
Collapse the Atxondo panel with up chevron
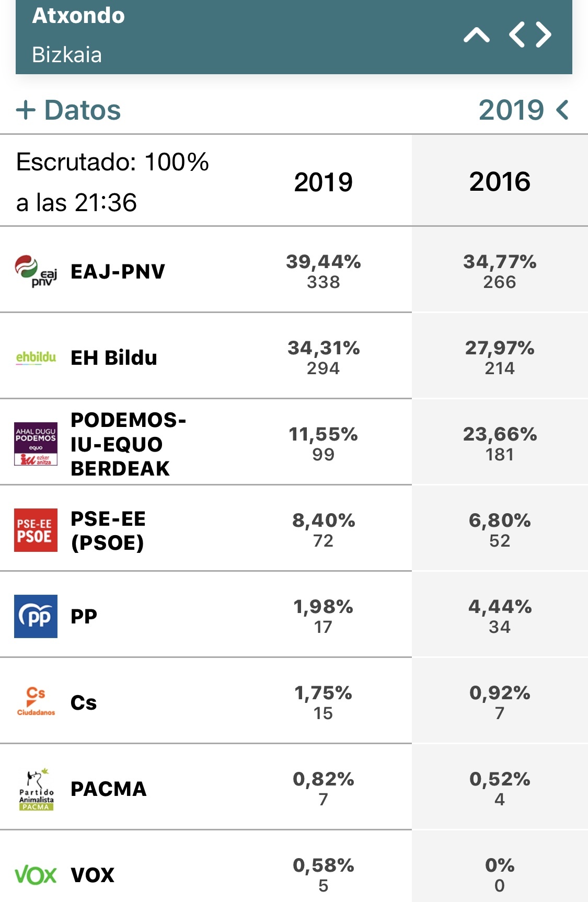pyautogui.click(x=477, y=36)
